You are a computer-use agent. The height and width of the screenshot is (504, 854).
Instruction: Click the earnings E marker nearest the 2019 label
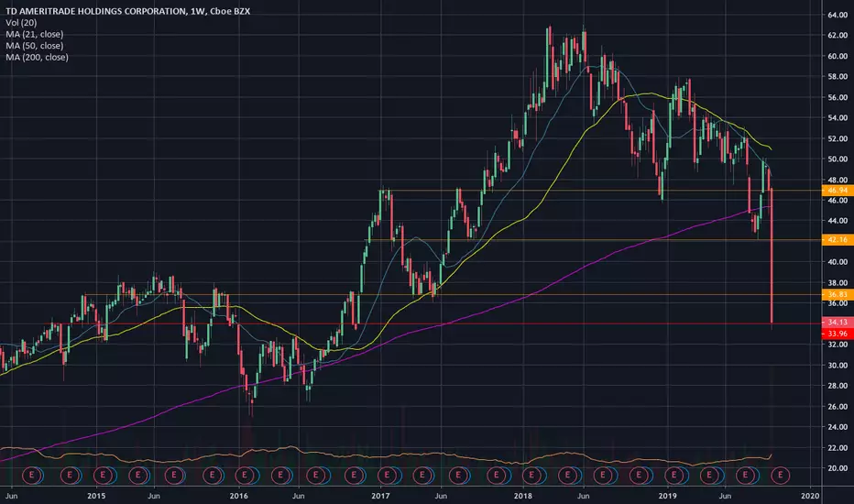[x=673, y=475]
